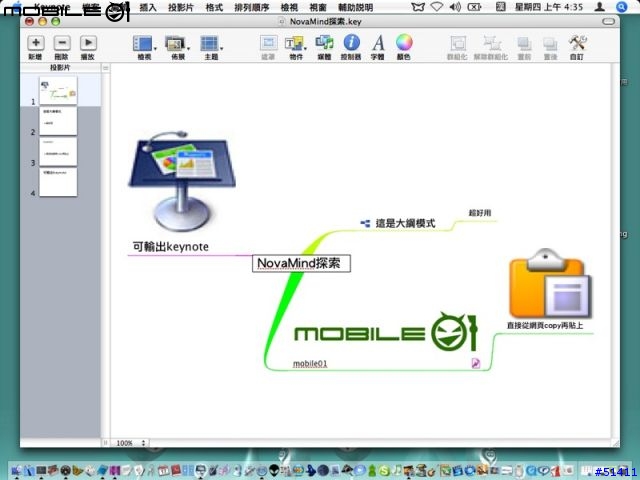
Task: Select the Keynote podium image on slide
Action: coord(182,182)
